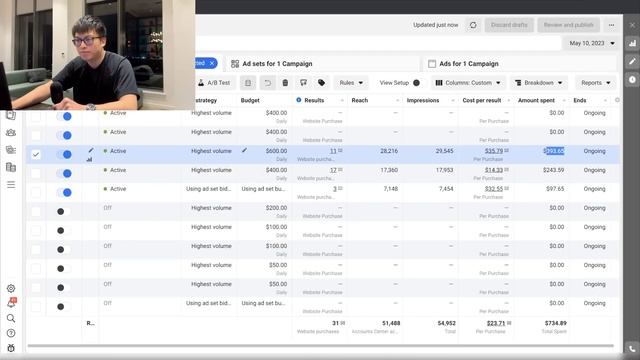The width and height of the screenshot is (640, 360).
Task: Click the export icon next to the trash
Action: [303, 83]
